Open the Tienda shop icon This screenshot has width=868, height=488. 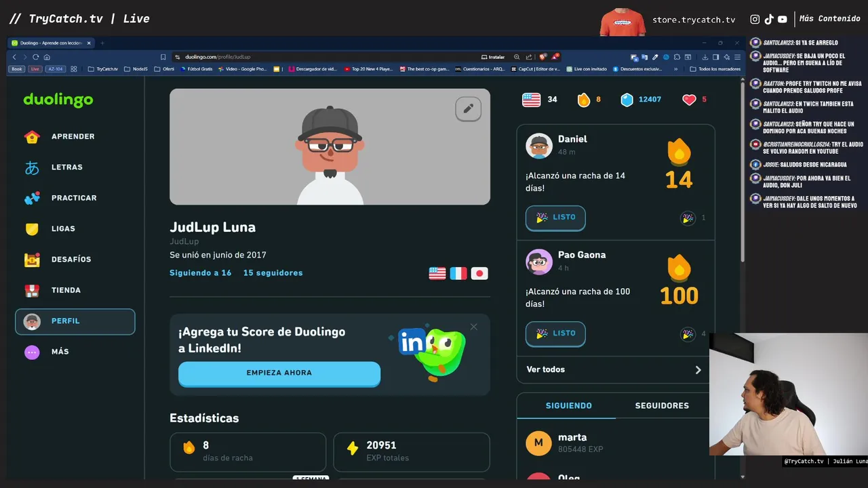pos(32,290)
